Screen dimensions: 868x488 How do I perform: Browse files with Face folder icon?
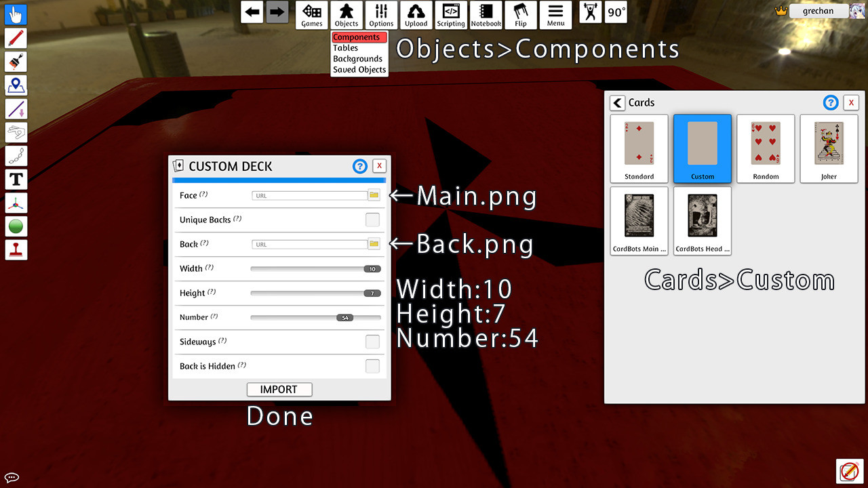[374, 195]
